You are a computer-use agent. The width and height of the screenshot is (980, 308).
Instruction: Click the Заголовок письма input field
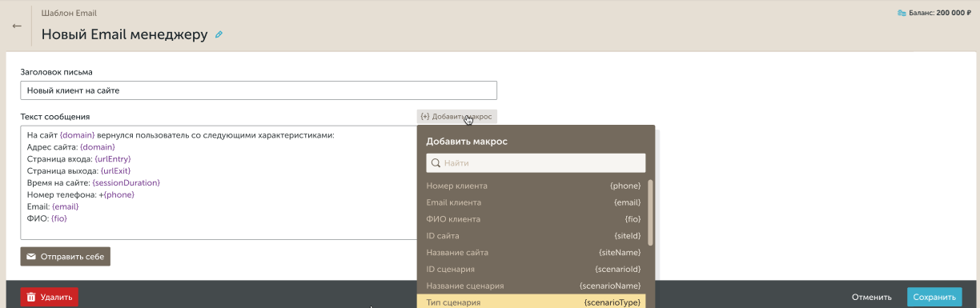pyautogui.click(x=259, y=90)
